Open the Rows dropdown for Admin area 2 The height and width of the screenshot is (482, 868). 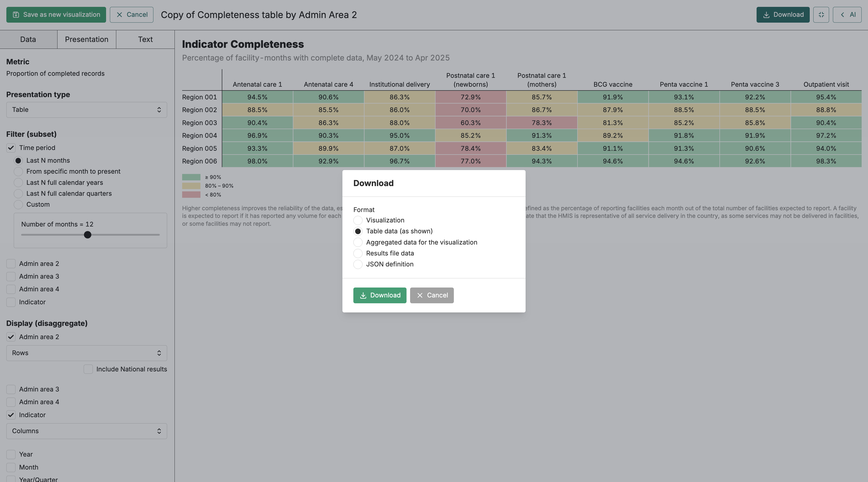click(x=86, y=353)
